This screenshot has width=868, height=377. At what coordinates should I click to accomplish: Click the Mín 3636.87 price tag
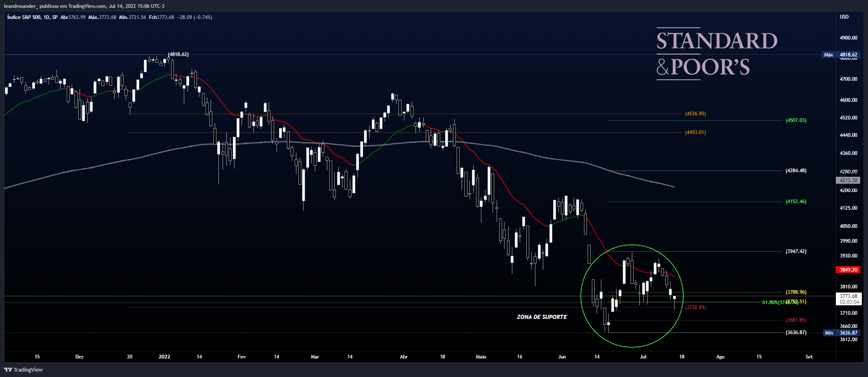[x=841, y=333]
